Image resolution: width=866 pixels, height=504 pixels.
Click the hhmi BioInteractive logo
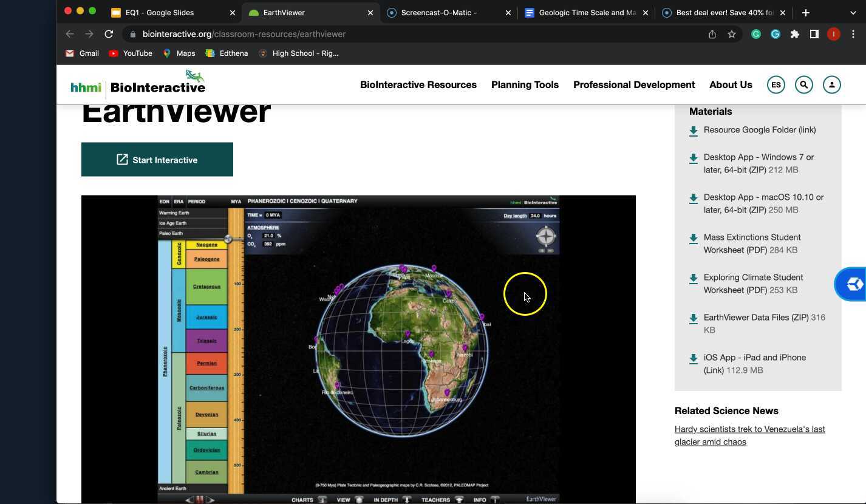[x=138, y=84]
